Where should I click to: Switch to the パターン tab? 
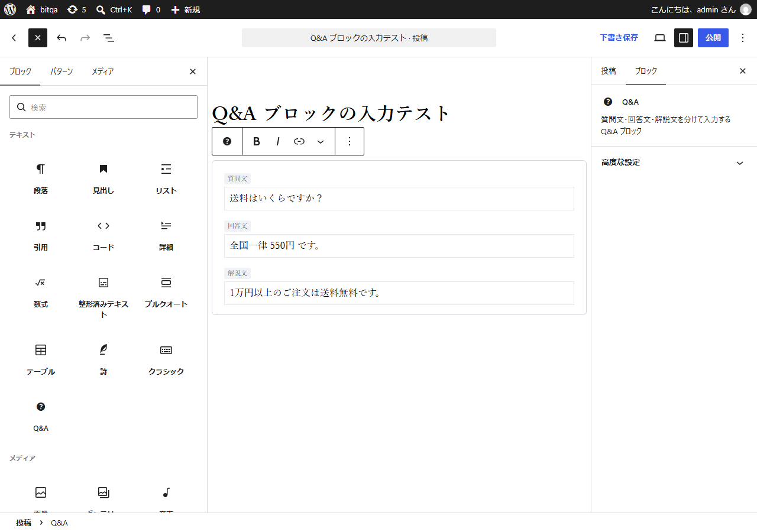coord(62,72)
